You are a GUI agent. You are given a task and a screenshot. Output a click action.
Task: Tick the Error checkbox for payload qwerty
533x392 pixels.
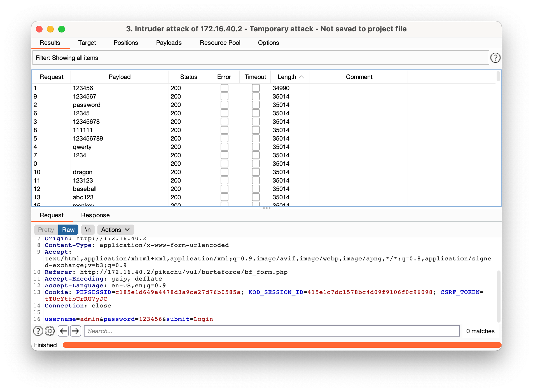[x=224, y=147]
